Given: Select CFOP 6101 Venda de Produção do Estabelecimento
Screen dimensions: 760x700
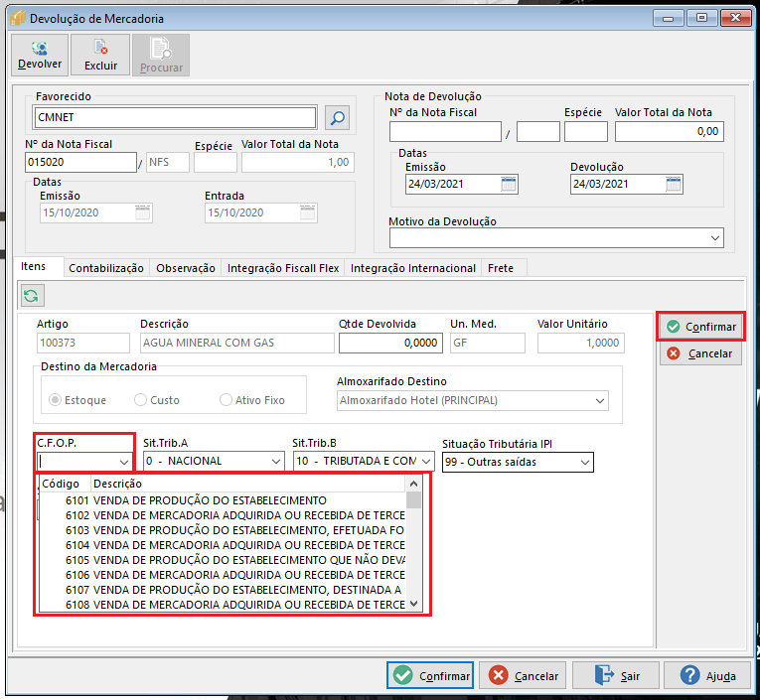Looking at the screenshot, I should tap(222, 500).
